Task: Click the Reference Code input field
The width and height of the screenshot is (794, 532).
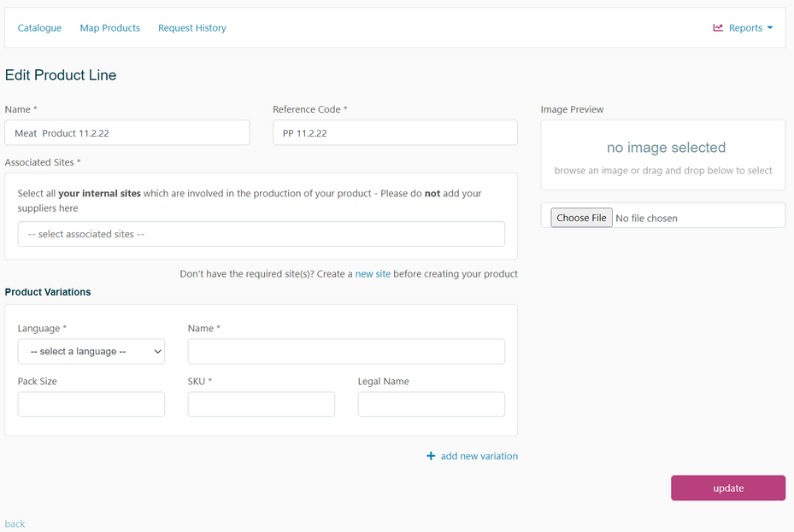Action: (x=395, y=132)
